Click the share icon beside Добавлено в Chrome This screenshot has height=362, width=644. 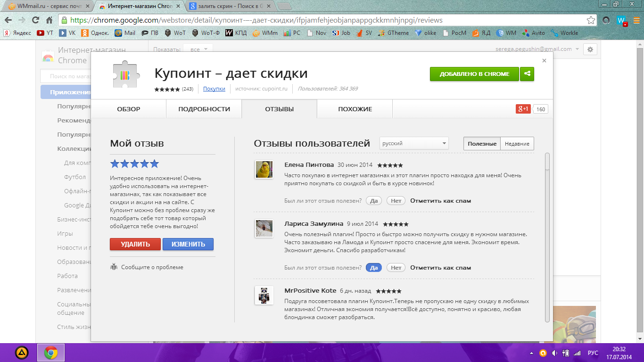527,74
